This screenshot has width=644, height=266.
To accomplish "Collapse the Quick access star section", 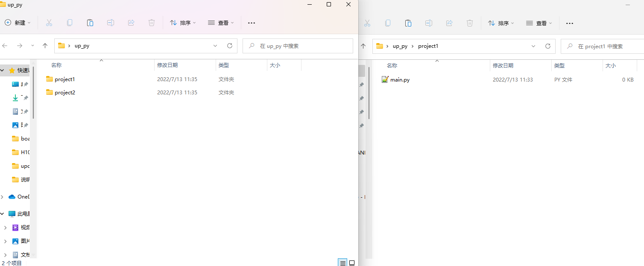I will 3,70.
